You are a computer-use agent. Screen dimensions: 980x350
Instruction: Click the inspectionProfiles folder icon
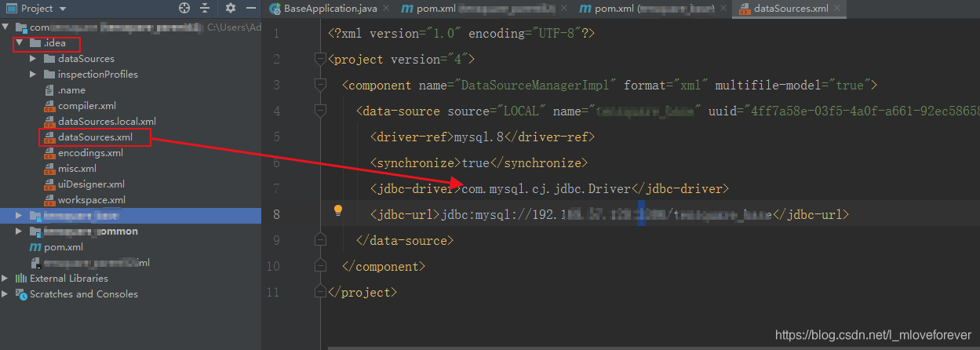[49, 75]
